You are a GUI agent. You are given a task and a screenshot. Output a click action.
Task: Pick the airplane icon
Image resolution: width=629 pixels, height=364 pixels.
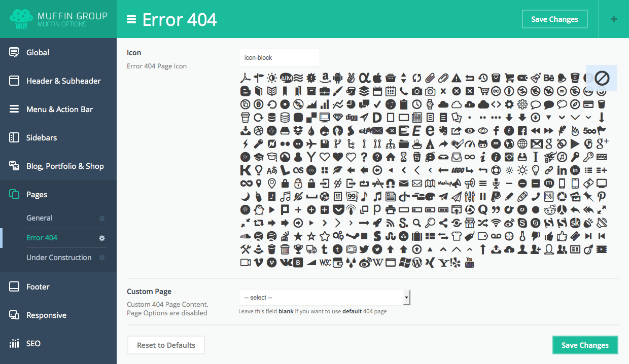pyautogui.click(x=311, y=144)
